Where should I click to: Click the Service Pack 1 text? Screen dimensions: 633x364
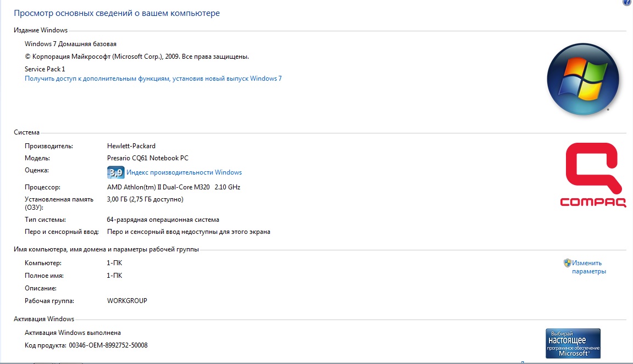(x=45, y=69)
